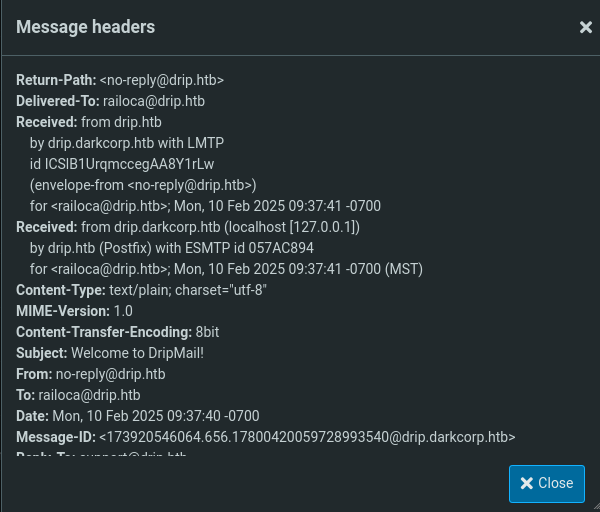Click the first Received header label
This screenshot has width=600, height=512.
pos(46,121)
